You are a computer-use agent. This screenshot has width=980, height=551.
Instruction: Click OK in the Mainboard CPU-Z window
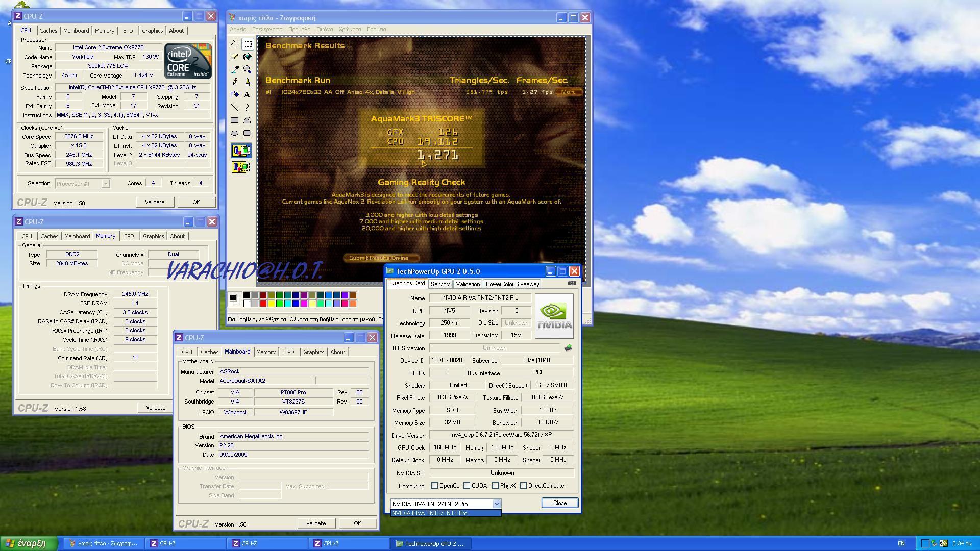pyautogui.click(x=357, y=523)
